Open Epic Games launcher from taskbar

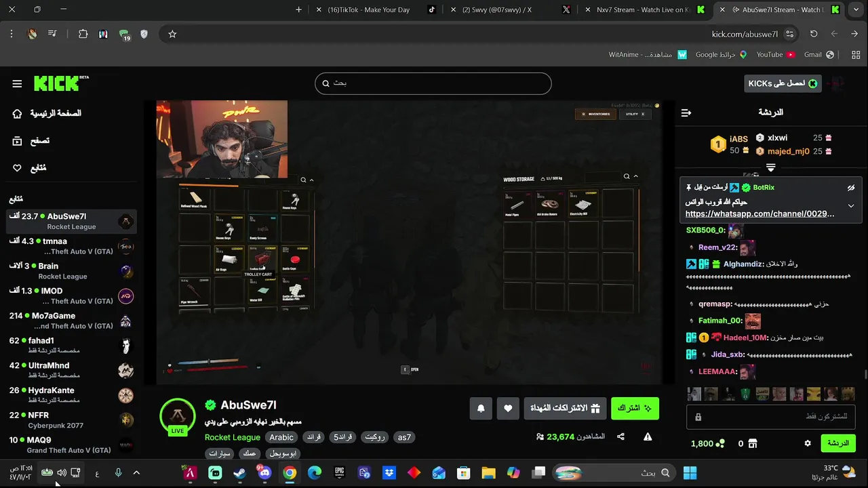point(339,472)
